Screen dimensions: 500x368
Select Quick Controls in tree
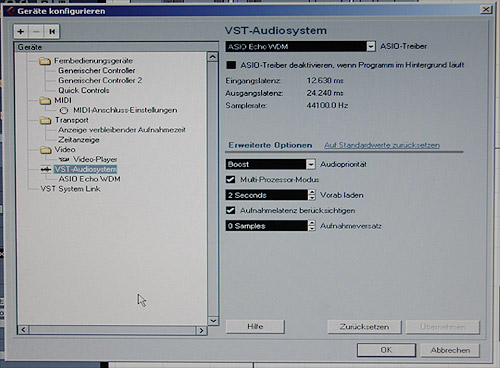pyautogui.click(x=84, y=90)
